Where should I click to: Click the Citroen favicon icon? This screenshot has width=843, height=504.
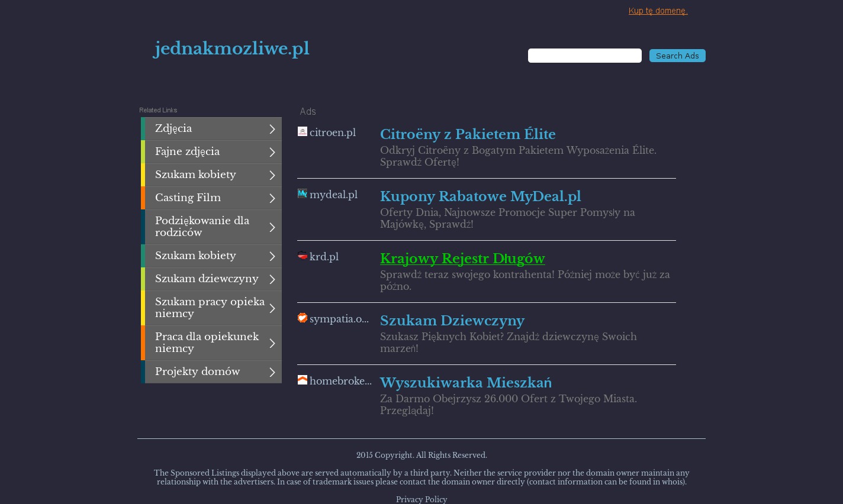point(302,131)
